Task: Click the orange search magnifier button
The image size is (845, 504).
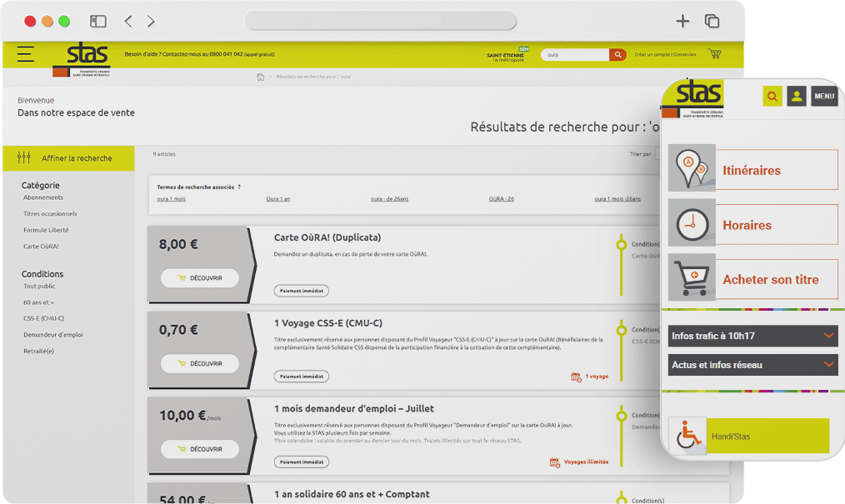Action: click(x=617, y=55)
